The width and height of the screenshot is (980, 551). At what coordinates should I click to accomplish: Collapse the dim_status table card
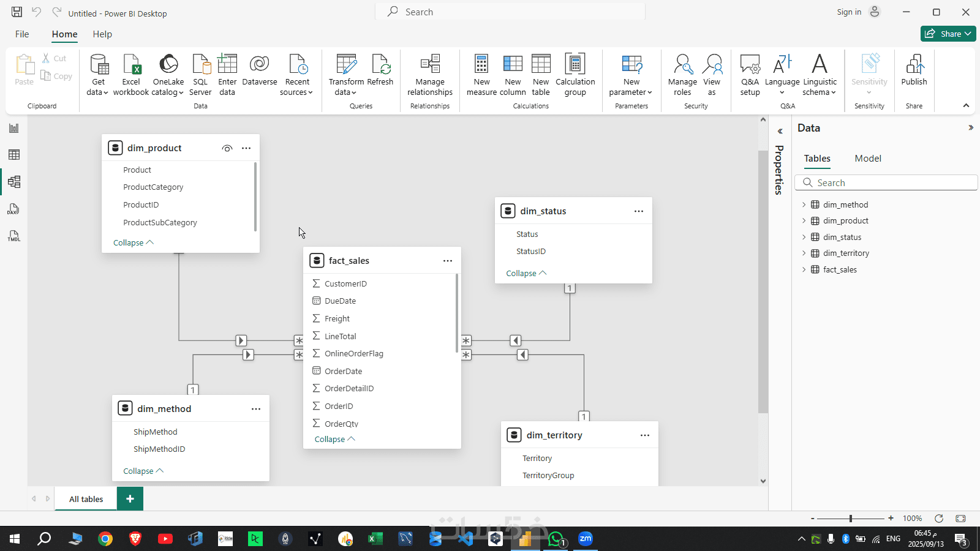(x=526, y=273)
